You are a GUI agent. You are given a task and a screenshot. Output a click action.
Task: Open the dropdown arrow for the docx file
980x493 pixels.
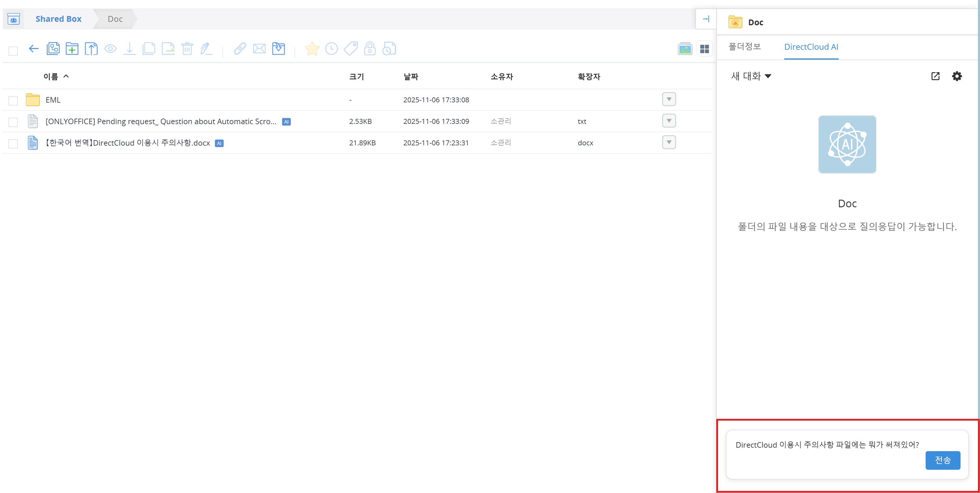[x=669, y=142]
